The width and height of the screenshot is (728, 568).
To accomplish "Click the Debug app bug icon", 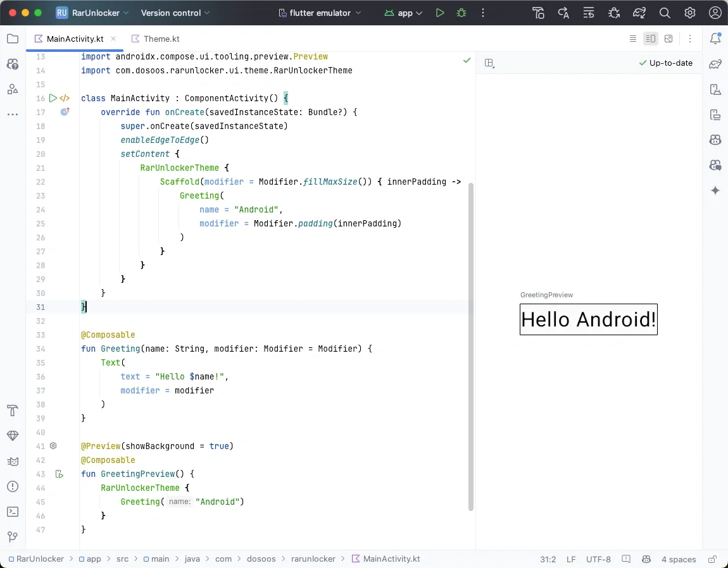I will tap(461, 13).
